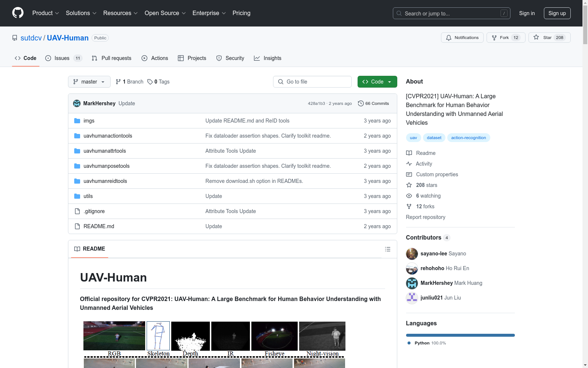Click the Python language bar
Image resolution: width=588 pixels, height=368 pixels.
pos(460,335)
